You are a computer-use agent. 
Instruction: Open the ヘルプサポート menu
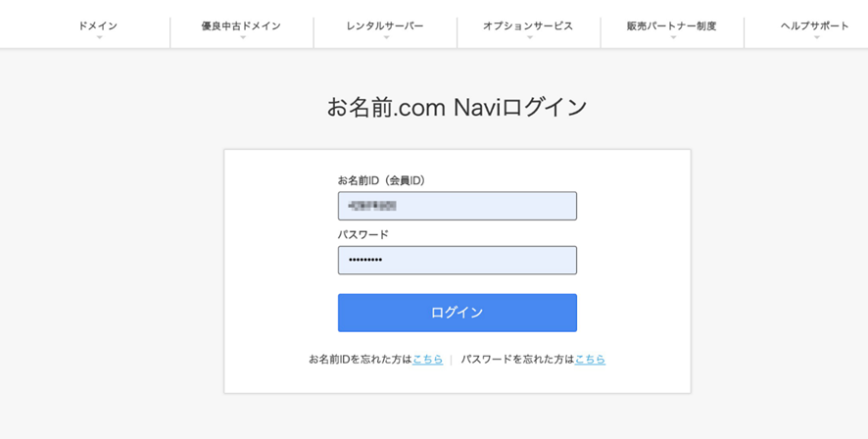tap(815, 26)
